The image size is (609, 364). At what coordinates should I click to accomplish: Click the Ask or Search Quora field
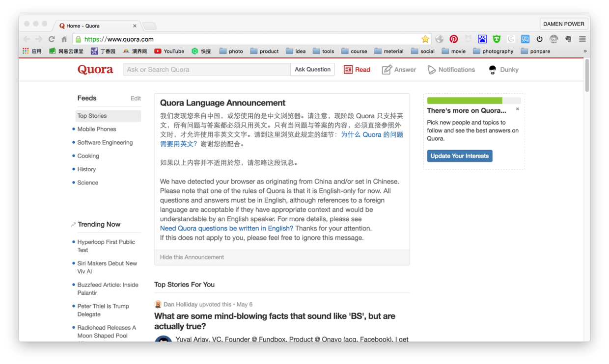[x=207, y=70]
